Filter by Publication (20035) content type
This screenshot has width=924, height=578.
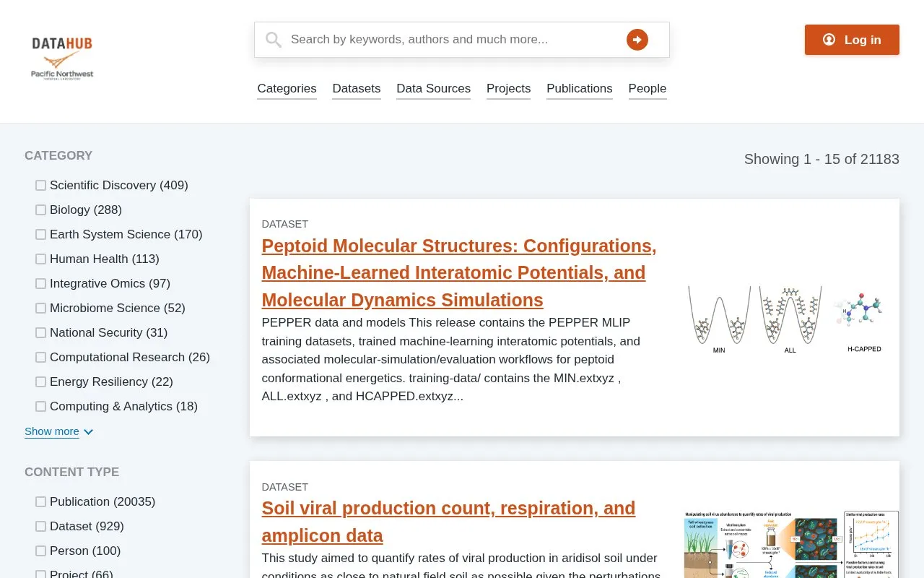(x=40, y=502)
